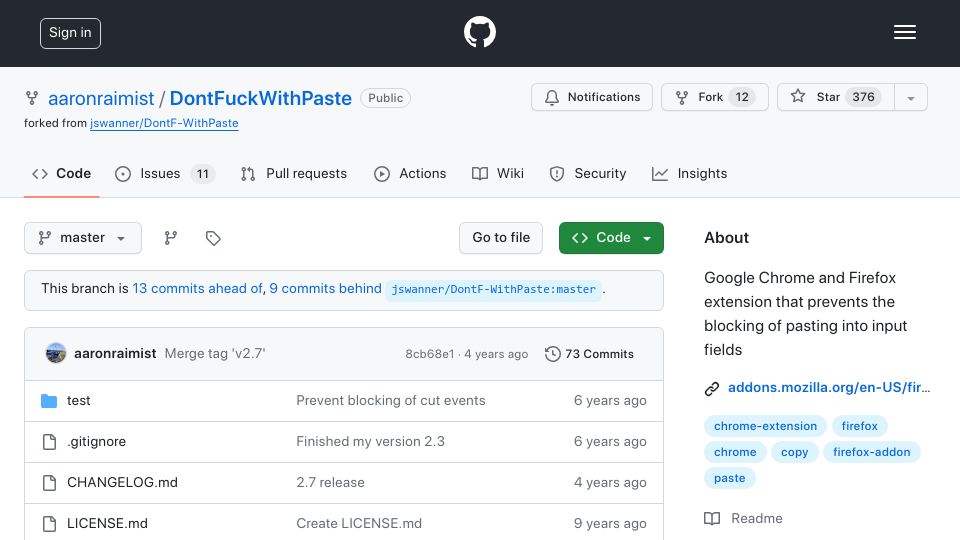The image size is (960, 540).
Task: Expand the green Code clone dropdown
Action: tap(611, 238)
